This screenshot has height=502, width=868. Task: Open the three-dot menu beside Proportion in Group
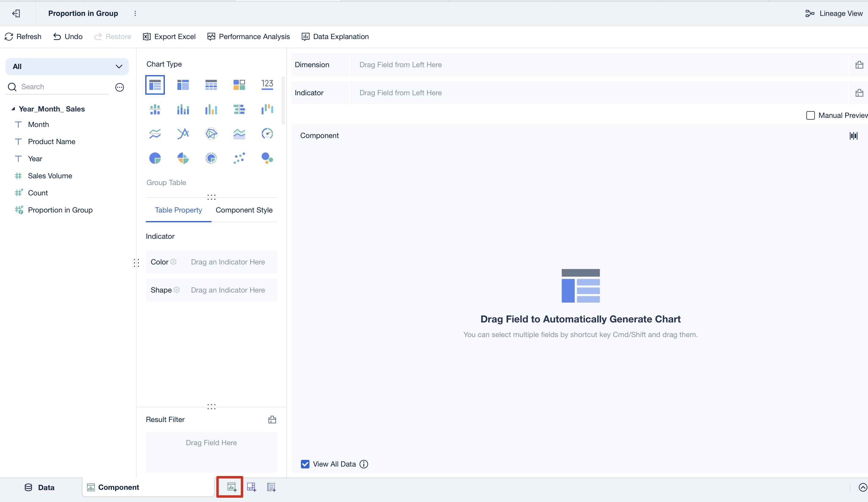click(x=135, y=13)
